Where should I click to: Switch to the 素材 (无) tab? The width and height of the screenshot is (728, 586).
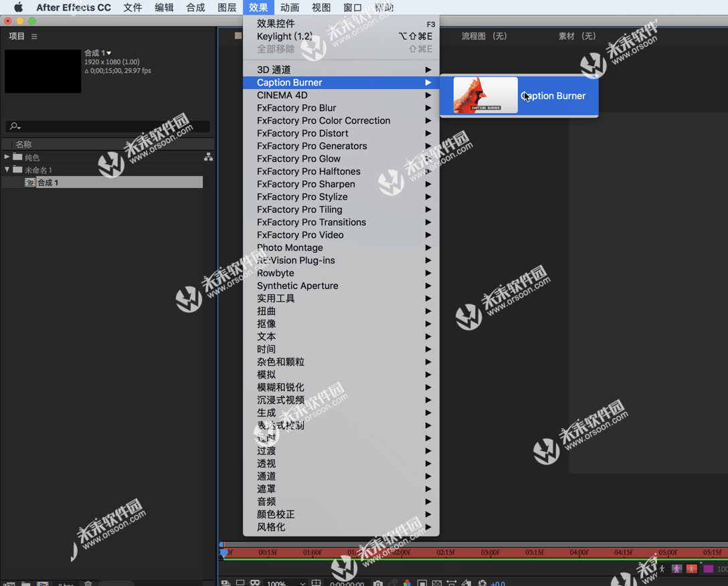pos(577,35)
